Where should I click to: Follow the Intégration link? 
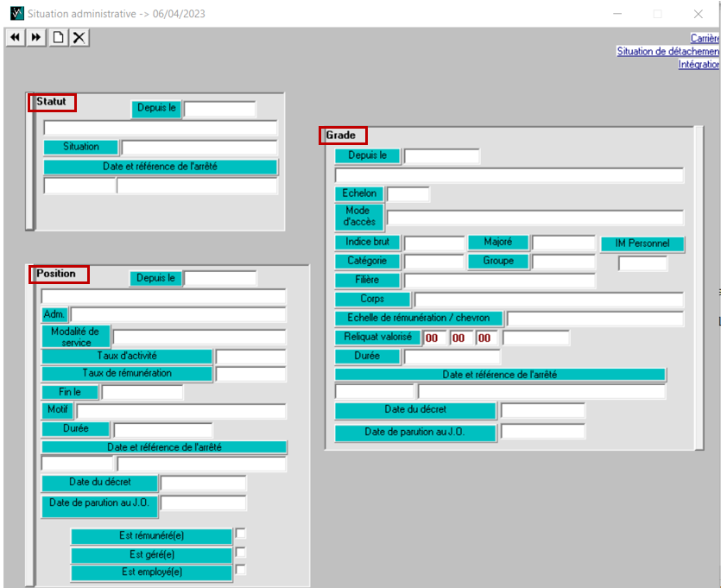point(699,64)
